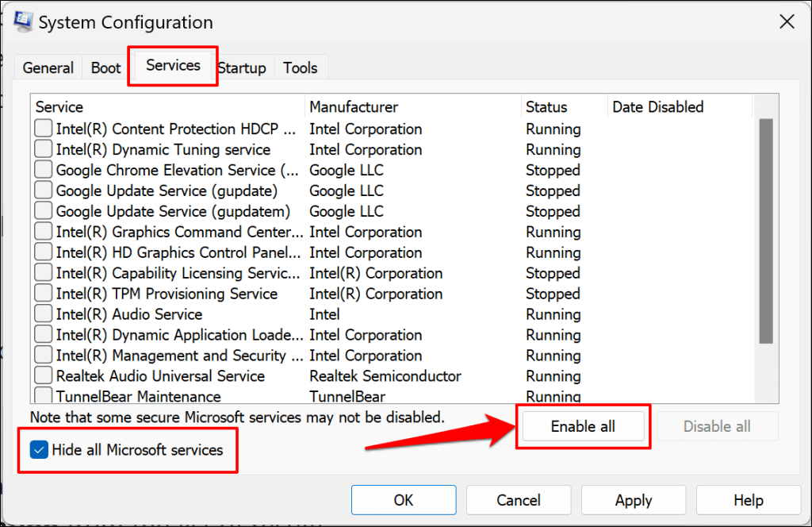Open the Boot tab
This screenshot has height=527, width=812.
[105, 68]
